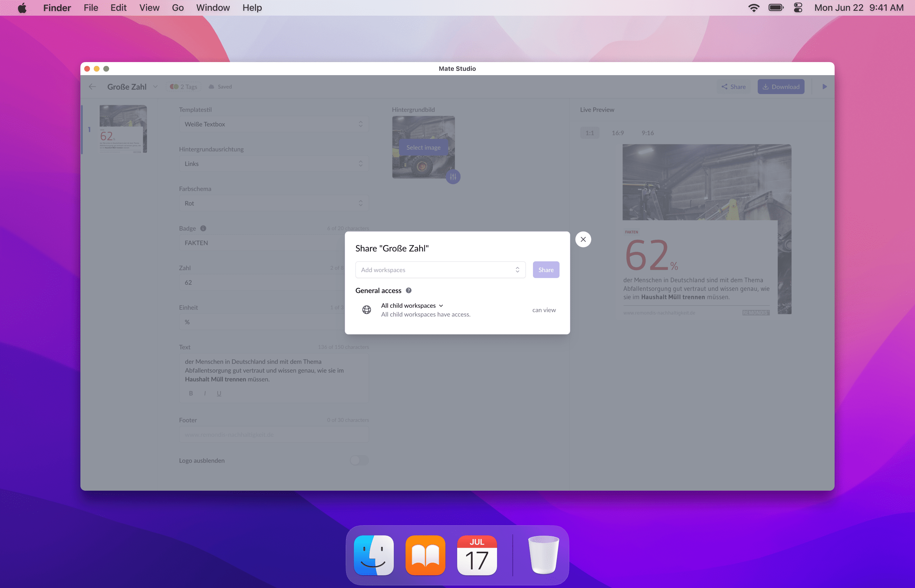Click the Footer input field
The height and width of the screenshot is (588, 915).
274,434
